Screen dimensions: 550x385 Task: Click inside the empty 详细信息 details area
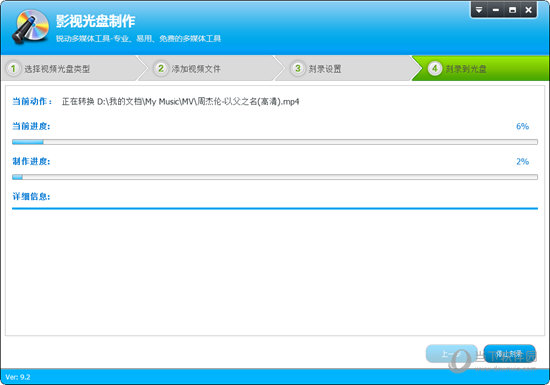point(275,272)
